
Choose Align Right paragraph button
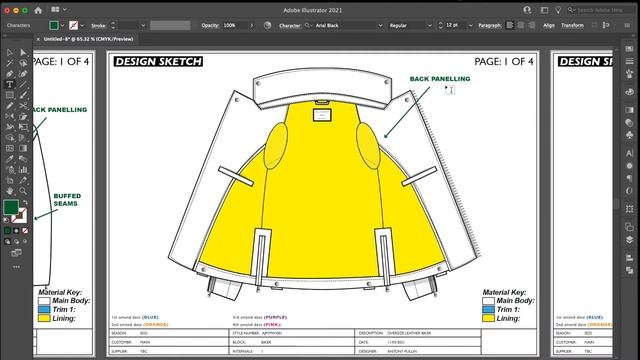pos(531,25)
